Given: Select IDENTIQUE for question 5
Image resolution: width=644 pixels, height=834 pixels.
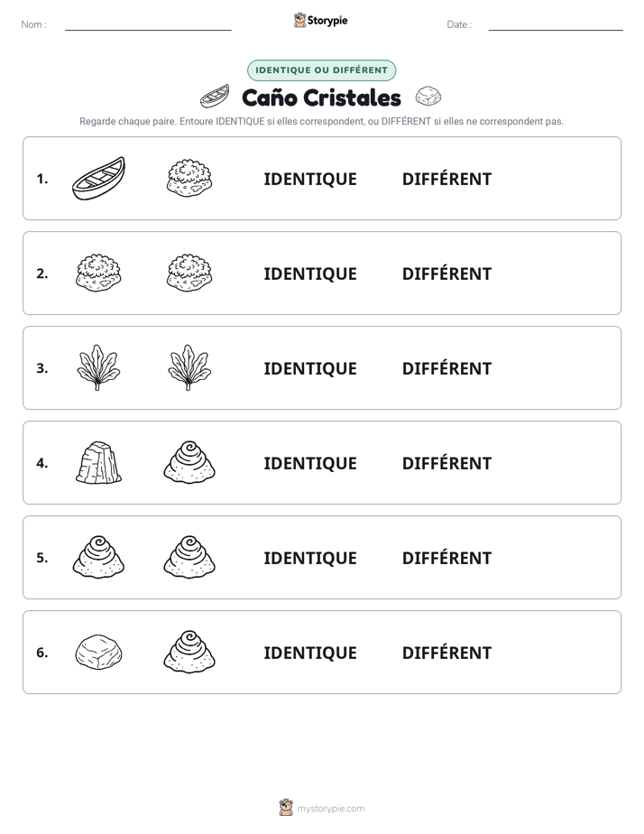Looking at the screenshot, I should [310, 558].
